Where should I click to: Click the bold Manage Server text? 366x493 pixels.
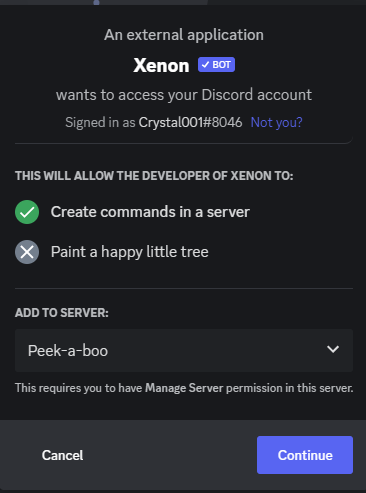pyautogui.click(x=184, y=388)
